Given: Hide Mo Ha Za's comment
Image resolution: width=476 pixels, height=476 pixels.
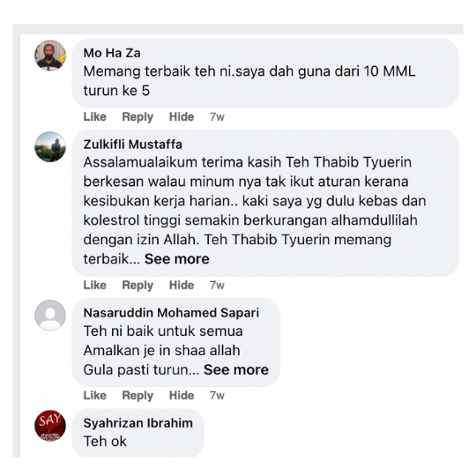Looking at the screenshot, I should point(182,117).
